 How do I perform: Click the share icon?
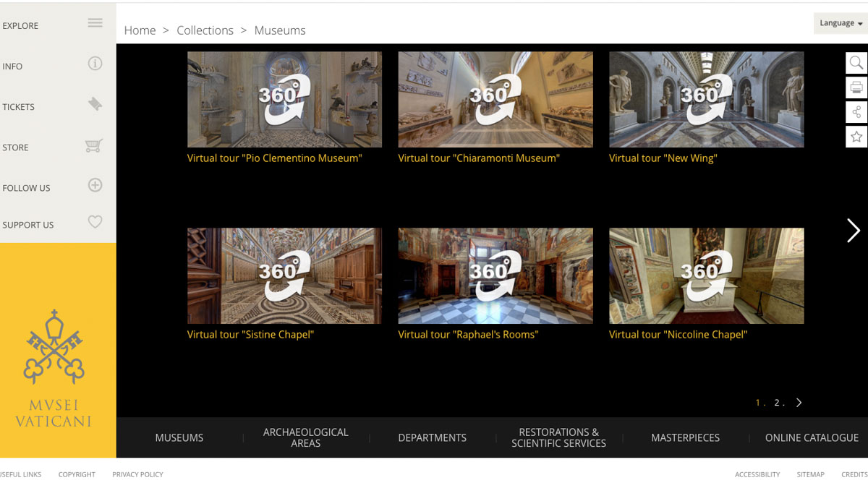856,112
